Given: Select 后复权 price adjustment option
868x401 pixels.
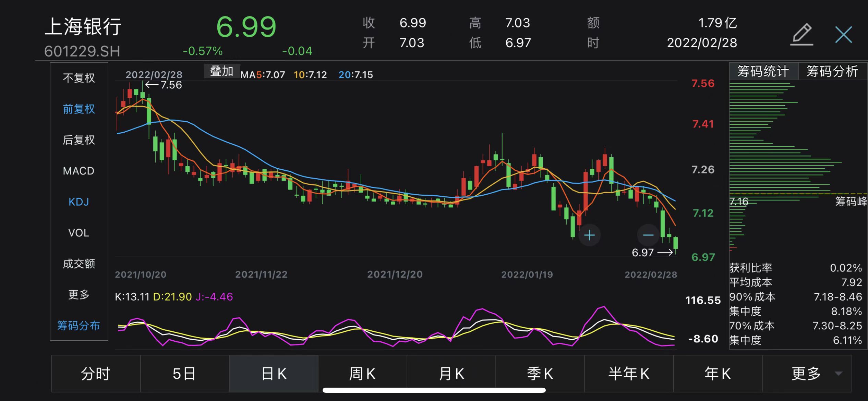Looking at the screenshot, I should [x=79, y=140].
